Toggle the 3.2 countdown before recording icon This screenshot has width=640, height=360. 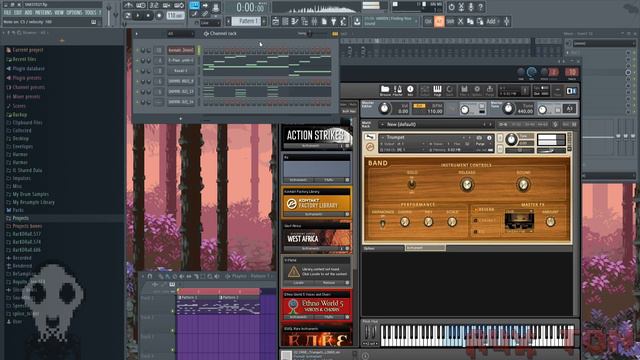154,5
